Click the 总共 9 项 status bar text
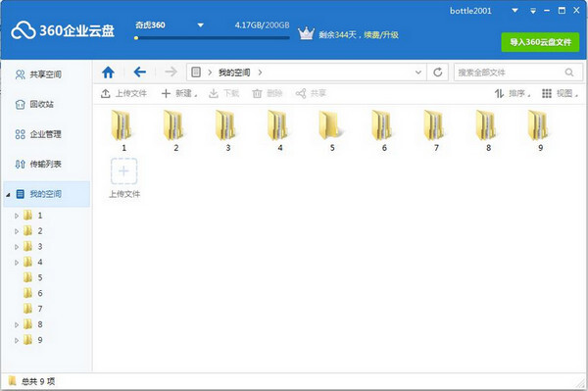The width and height of the screenshot is (588, 391). click(x=38, y=381)
